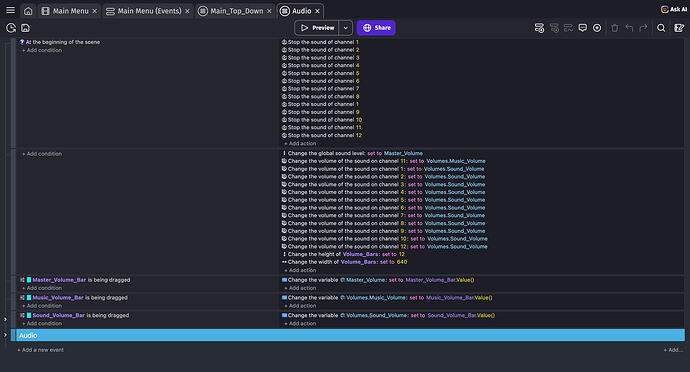This screenshot has width=690, height=372.
Task: Toggle chevron beside Sound_Volume_Bar event
Action: [5, 319]
